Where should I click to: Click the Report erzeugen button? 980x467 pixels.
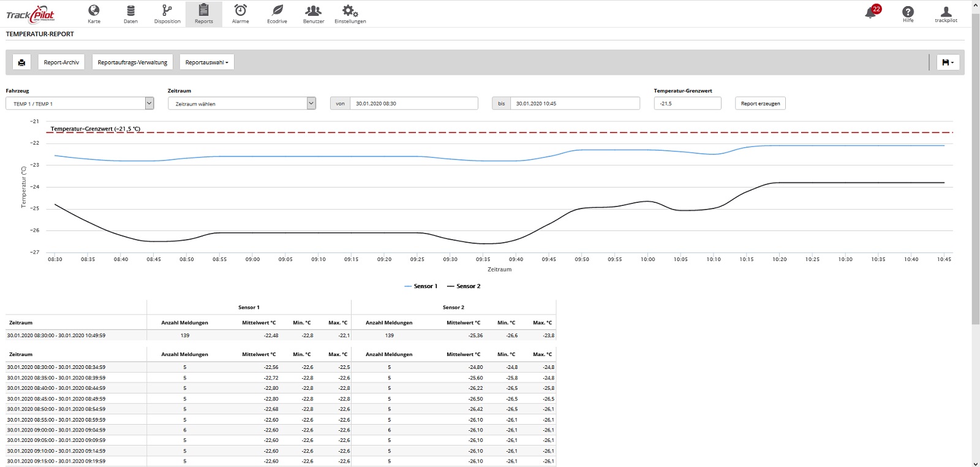click(x=760, y=104)
